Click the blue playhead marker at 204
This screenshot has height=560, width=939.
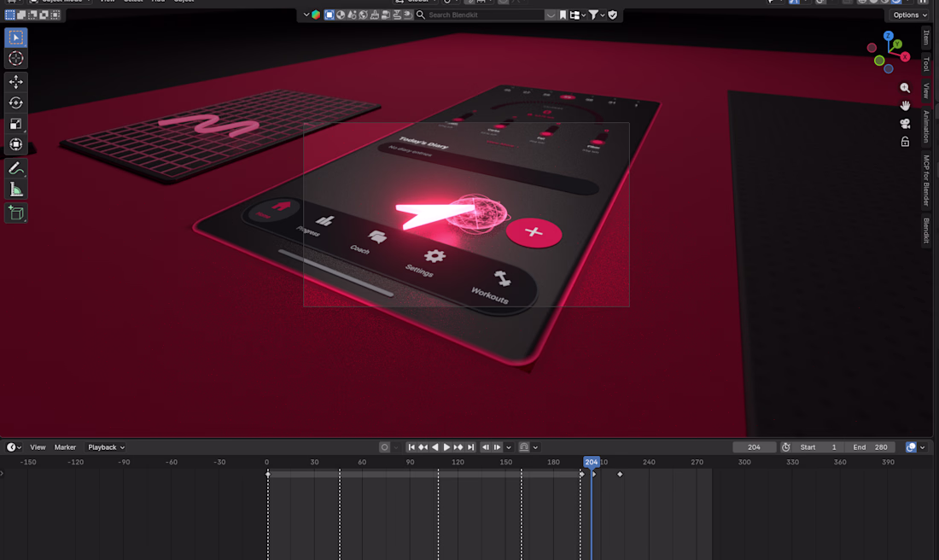pos(591,463)
